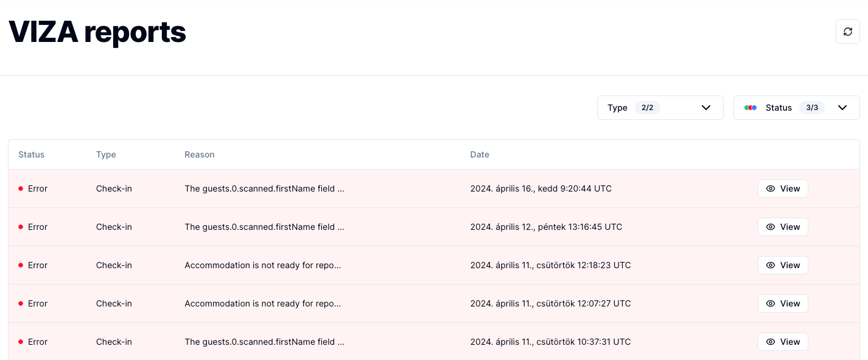Viewport: 868px width, 360px height.
Task: Click the Date column header
Action: [x=480, y=154]
